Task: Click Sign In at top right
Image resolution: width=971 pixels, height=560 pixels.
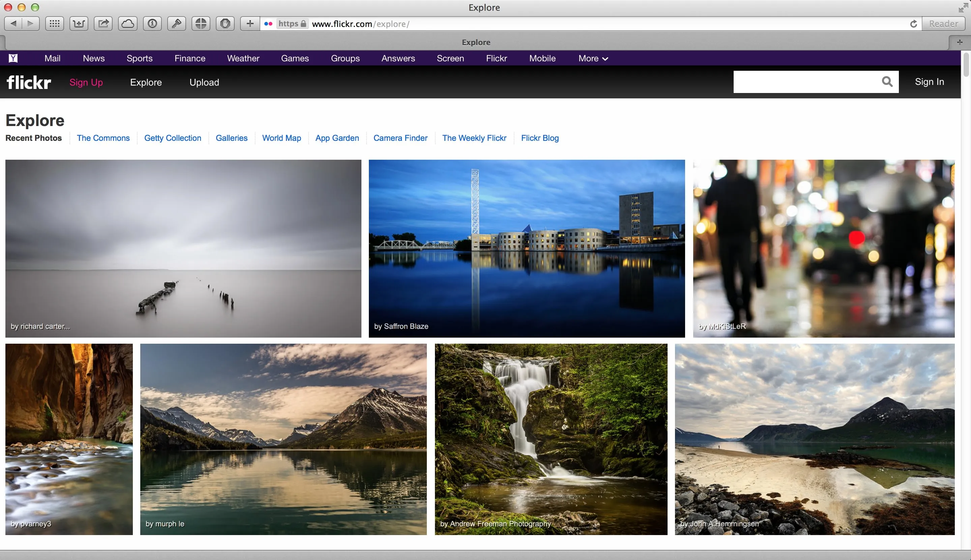Action: [x=930, y=82]
